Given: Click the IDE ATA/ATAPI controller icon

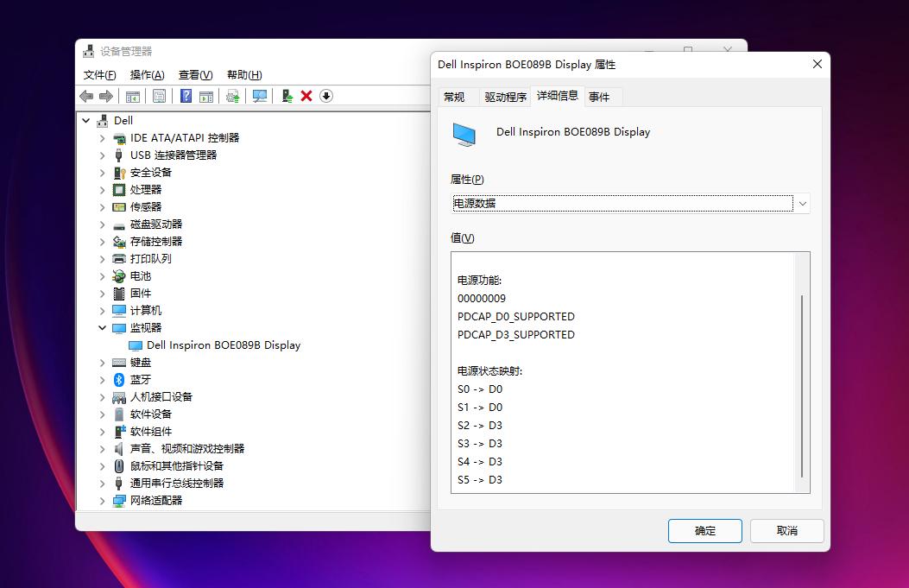Looking at the screenshot, I should (119, 138).
